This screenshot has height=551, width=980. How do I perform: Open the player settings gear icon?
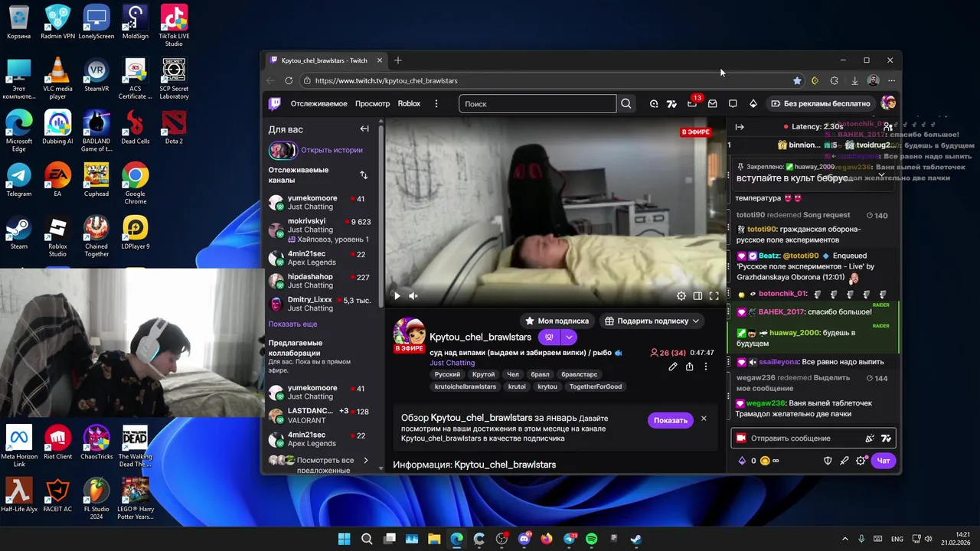tap(681, 295)
